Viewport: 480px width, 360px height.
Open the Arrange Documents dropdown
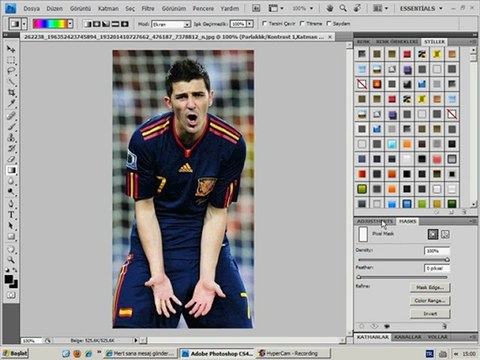pos(380,8)
